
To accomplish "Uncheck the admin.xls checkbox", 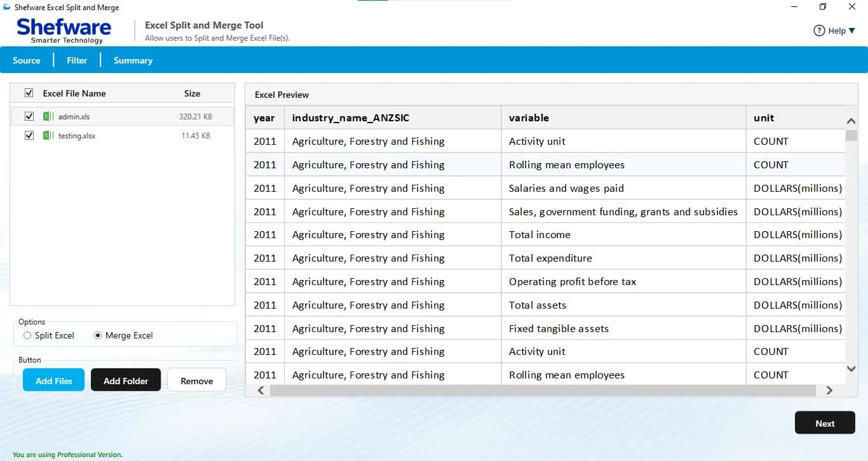I will 29,117.
